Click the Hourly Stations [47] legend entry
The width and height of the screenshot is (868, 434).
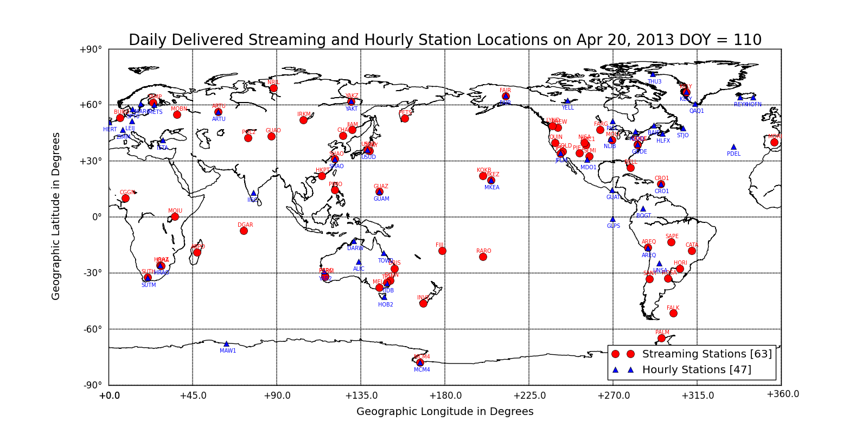(x=697, y=370)
